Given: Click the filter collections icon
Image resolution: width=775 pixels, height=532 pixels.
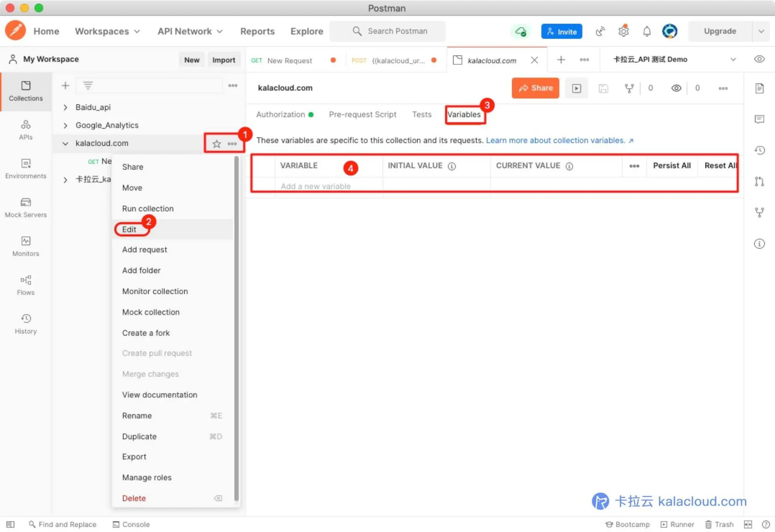Looking at the screenshot, I should click(88, 85).
